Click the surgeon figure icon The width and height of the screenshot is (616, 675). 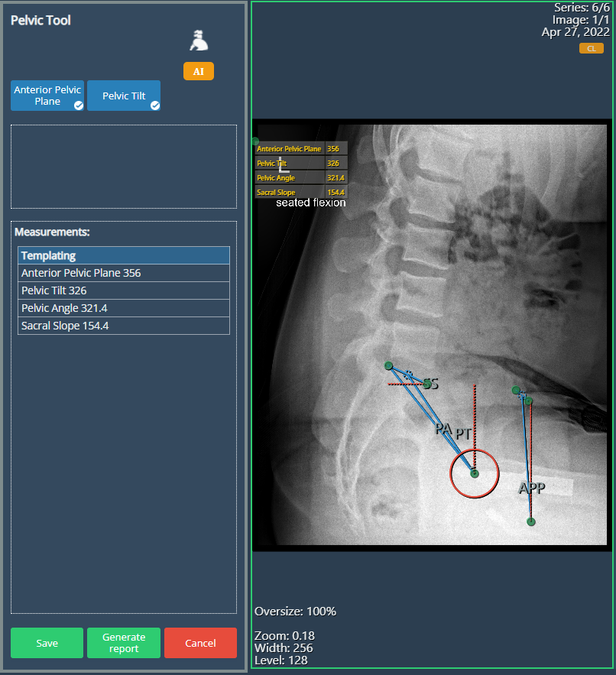click(x=199, y=41)
